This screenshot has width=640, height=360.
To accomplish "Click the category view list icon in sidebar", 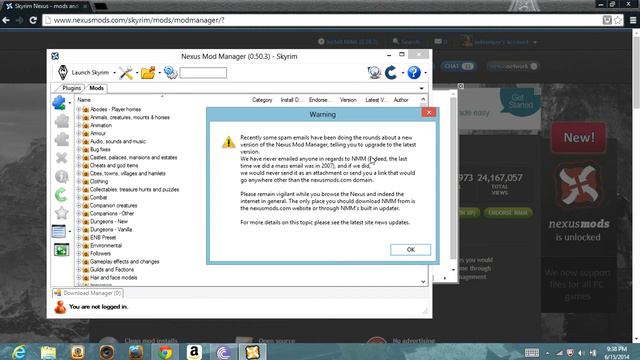I will point(59,231).
